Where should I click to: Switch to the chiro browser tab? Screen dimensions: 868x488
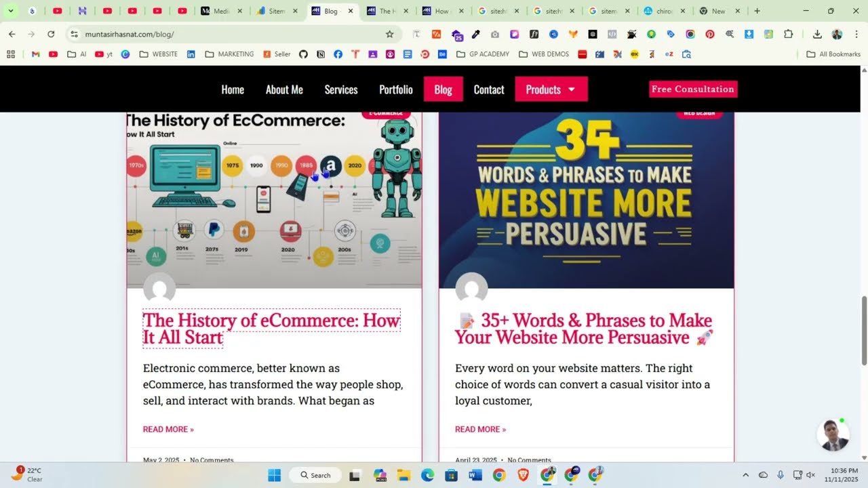click(663, 11)
